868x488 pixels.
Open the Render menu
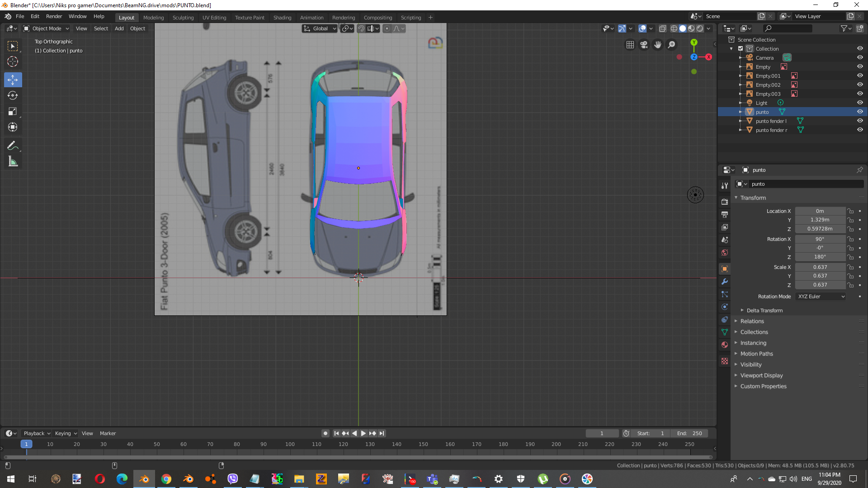[54, 16]
